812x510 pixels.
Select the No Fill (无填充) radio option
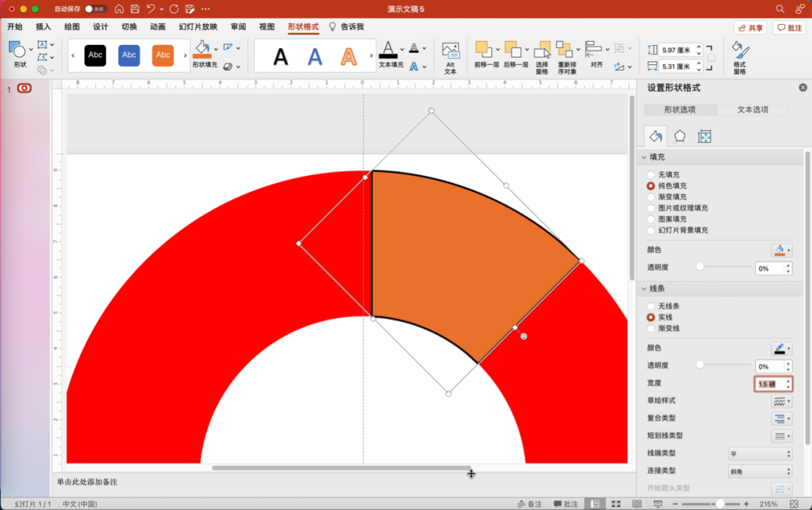(651, 175)
